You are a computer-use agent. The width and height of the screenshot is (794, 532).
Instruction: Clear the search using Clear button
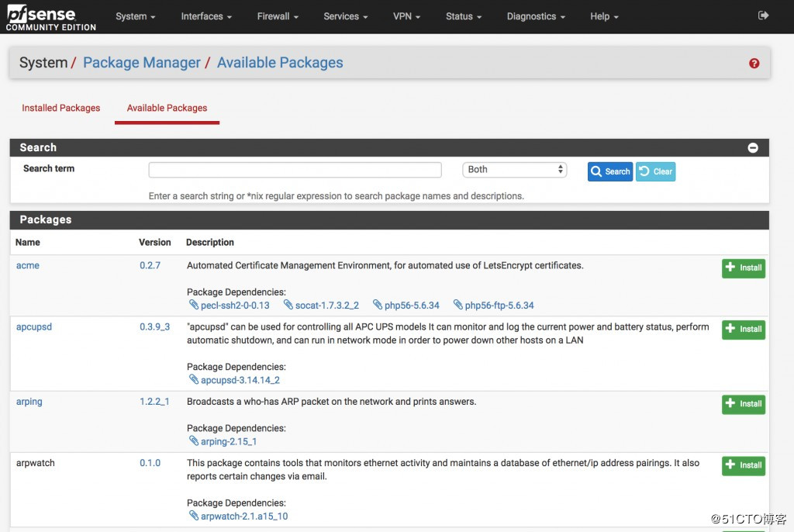pyautogui.click(x=655, y=171)
